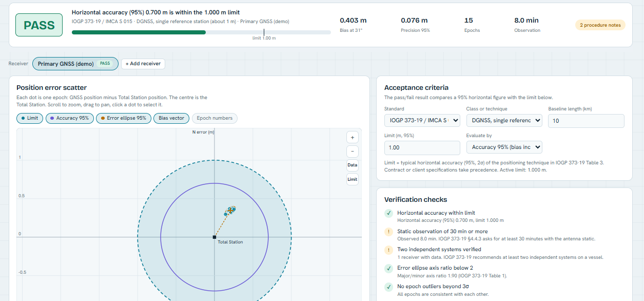Viewport: 644px width, 301px height.
Task: Enable Epoch numbers display
Action: (x=214, y=118)
